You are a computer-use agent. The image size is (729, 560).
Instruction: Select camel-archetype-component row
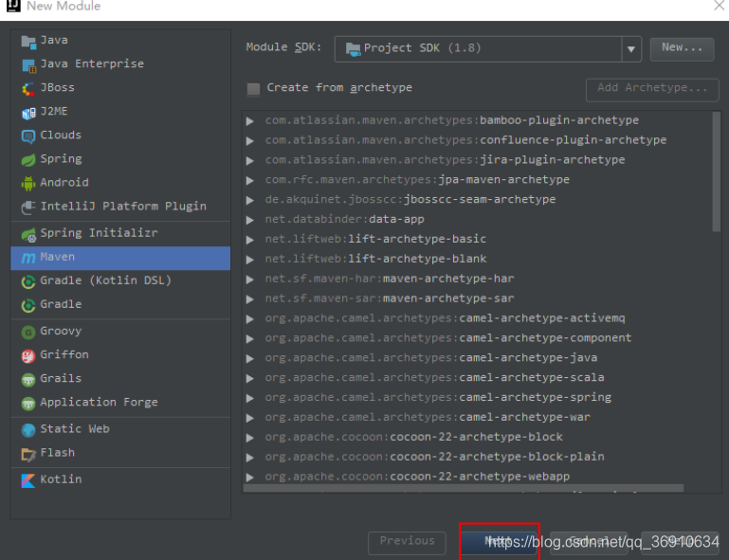point(448,338)
